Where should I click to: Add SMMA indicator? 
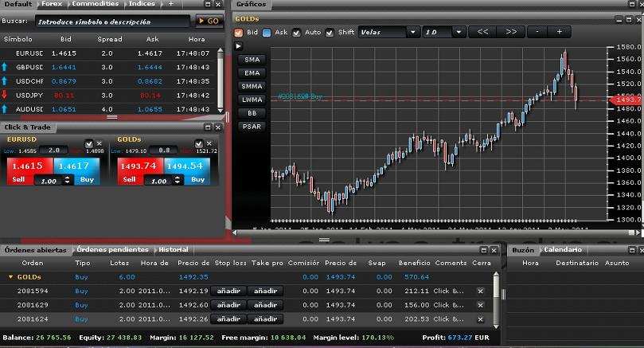[252, 87]
